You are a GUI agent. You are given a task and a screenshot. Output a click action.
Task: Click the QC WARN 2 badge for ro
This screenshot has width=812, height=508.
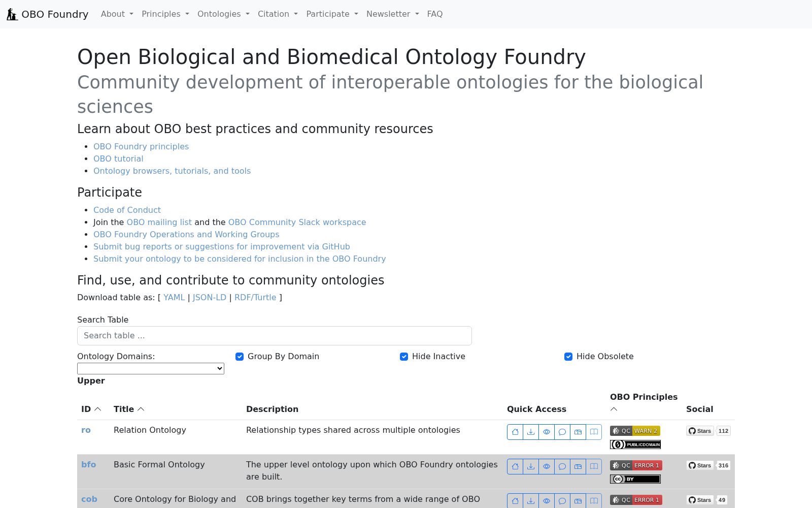click(635, 431)
